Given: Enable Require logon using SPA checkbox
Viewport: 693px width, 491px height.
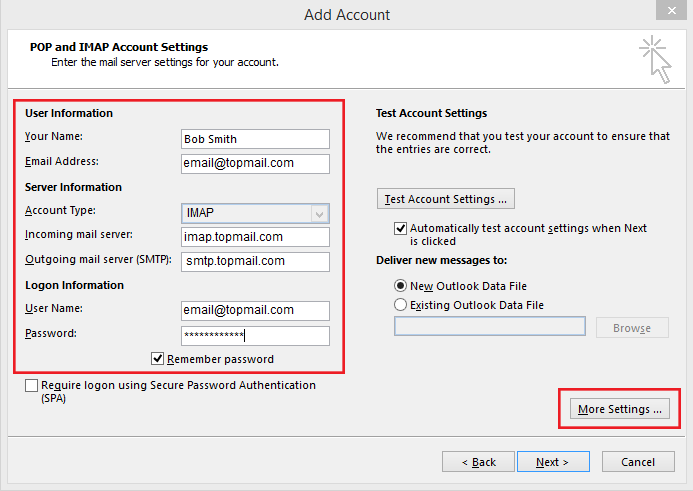Looking at the screenshot, I should [x=31, y=385].
